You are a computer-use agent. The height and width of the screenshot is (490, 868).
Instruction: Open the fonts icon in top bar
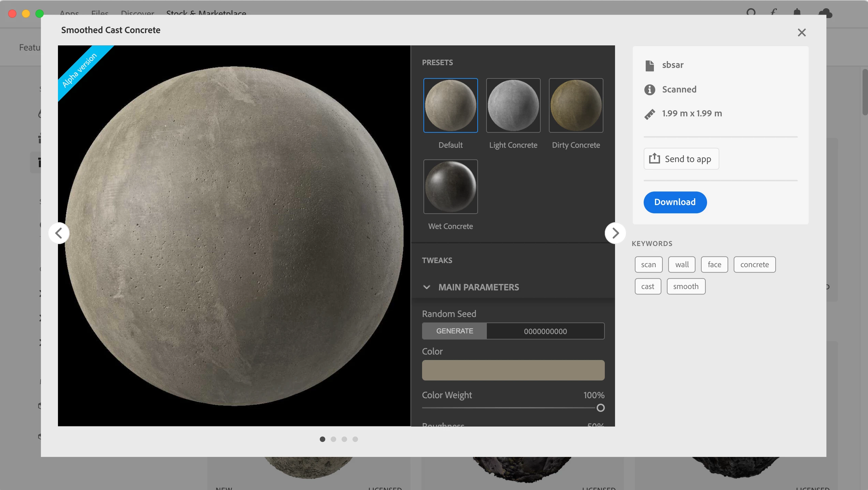[774, 12]
